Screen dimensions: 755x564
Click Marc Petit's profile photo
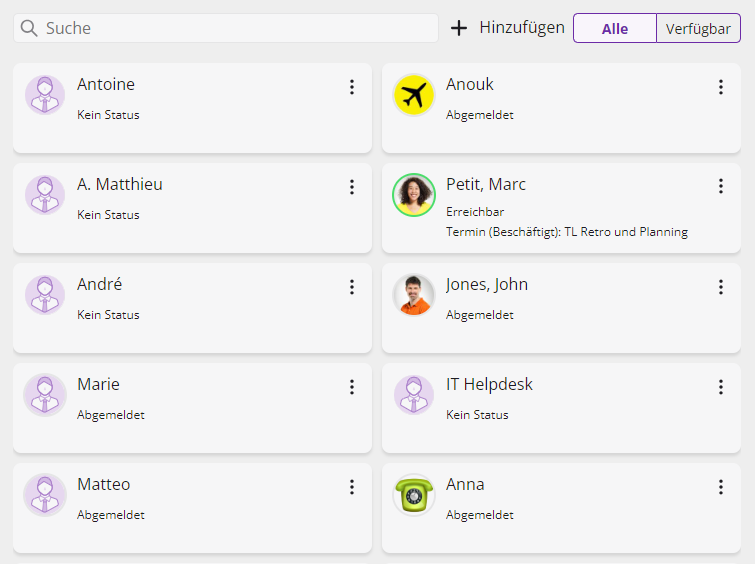coord(413,195)
